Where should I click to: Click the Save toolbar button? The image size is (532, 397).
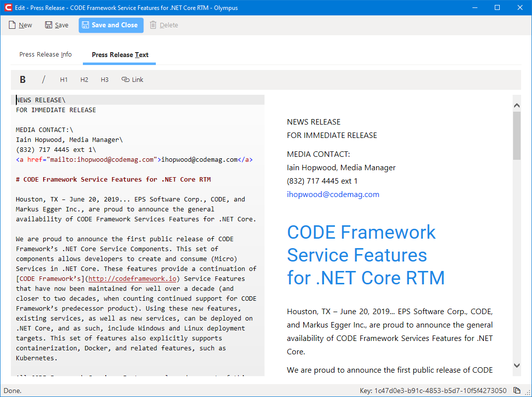[x=57, y=25]
